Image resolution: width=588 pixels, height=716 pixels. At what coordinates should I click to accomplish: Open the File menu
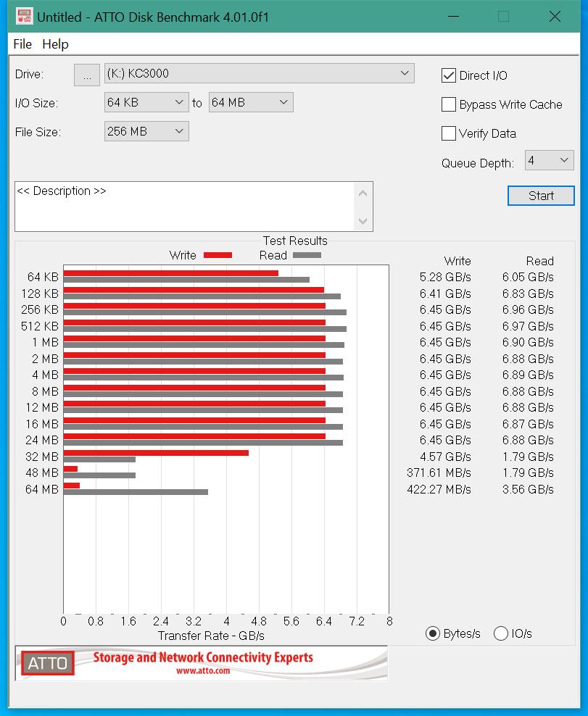[x=22, y=44]
